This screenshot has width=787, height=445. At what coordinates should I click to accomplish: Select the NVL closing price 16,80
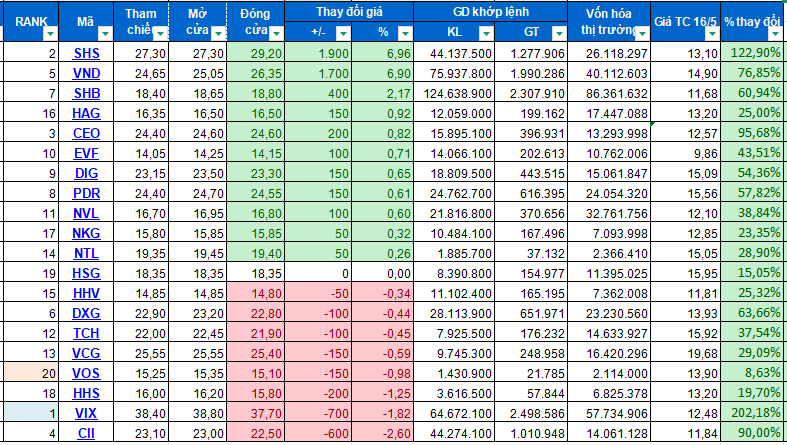pyautogui.click(x=256, y=213)
